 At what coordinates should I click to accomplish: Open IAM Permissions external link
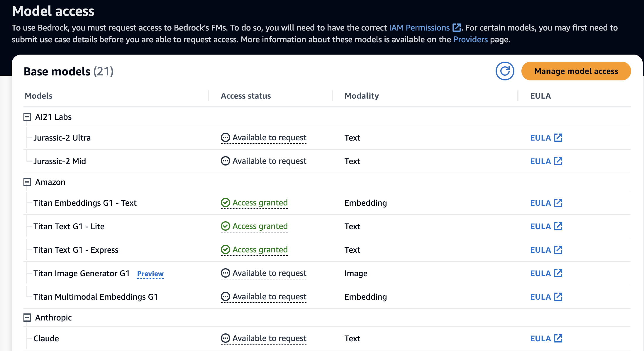[424, 28]
